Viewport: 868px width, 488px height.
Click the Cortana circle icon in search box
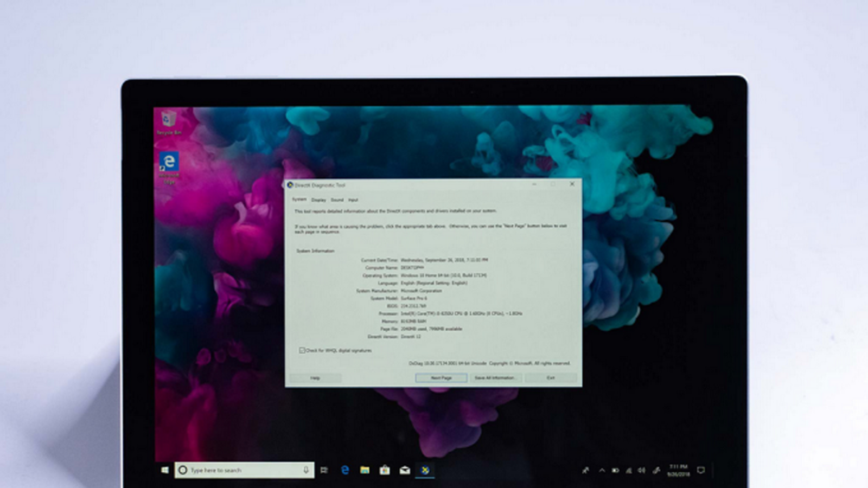tap(183, 470)
